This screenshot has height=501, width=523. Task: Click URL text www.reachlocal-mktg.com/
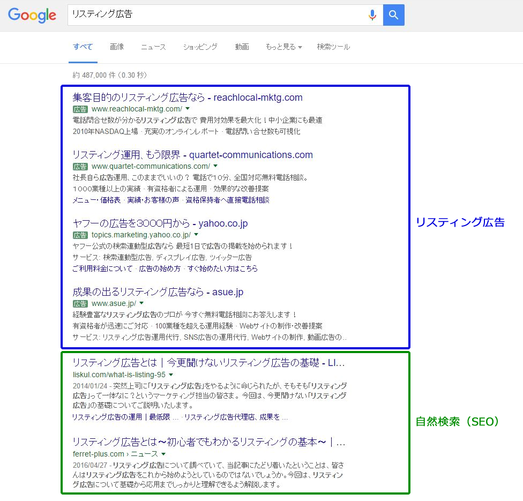pos(137,109)
